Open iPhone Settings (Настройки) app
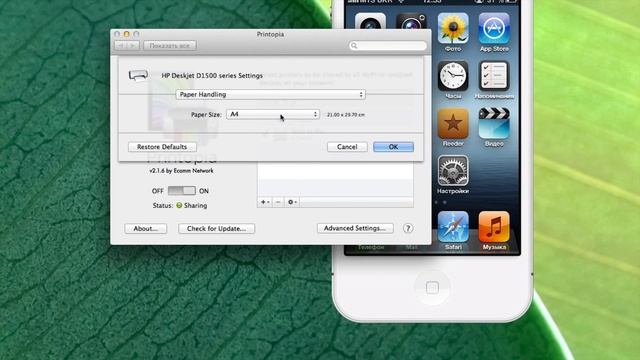 (x=453, y=171)
